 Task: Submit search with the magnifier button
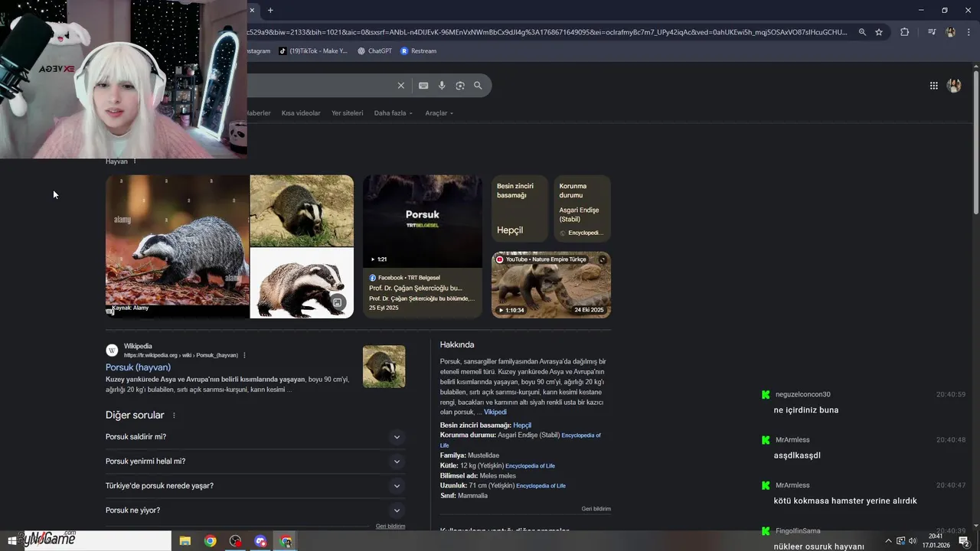(x=478, y=86)
